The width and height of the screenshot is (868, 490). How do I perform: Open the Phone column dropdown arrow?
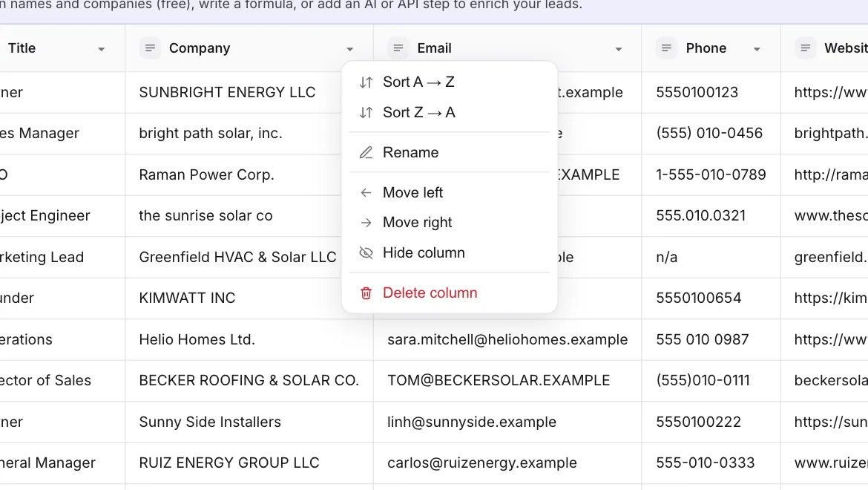(757, 49)
